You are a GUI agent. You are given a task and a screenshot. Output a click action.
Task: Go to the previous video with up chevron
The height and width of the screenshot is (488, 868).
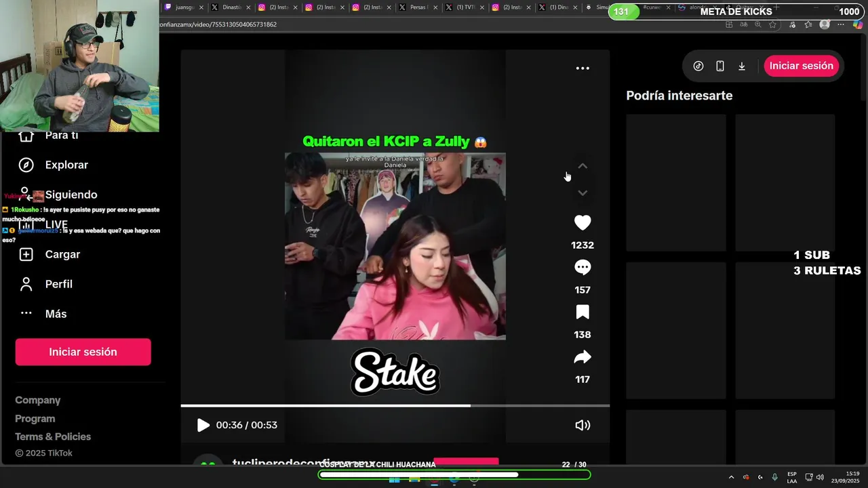click(583, 166)
